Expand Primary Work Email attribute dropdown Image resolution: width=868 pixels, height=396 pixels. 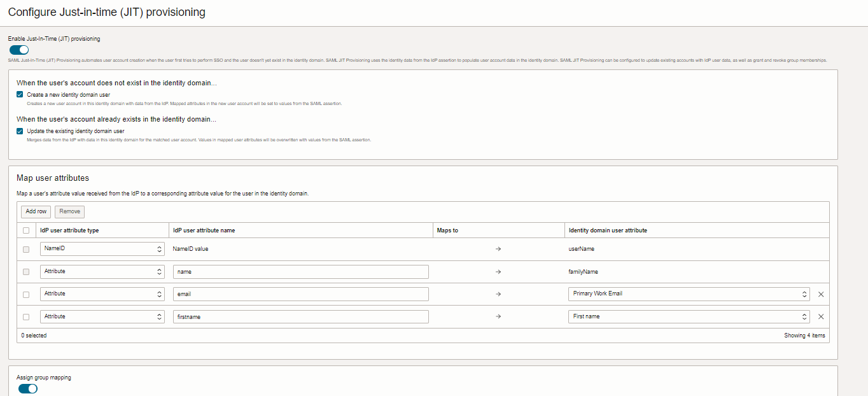point(689,294)
